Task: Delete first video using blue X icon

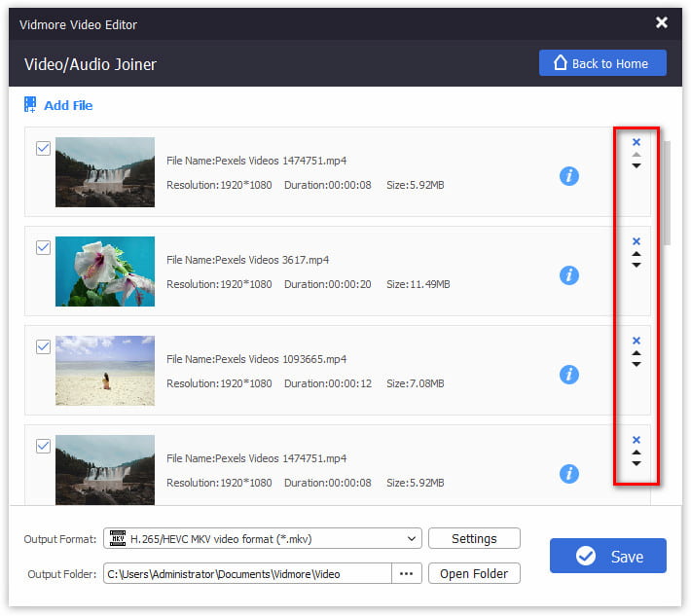Action: pyautogui.click(x=636, y=142)
